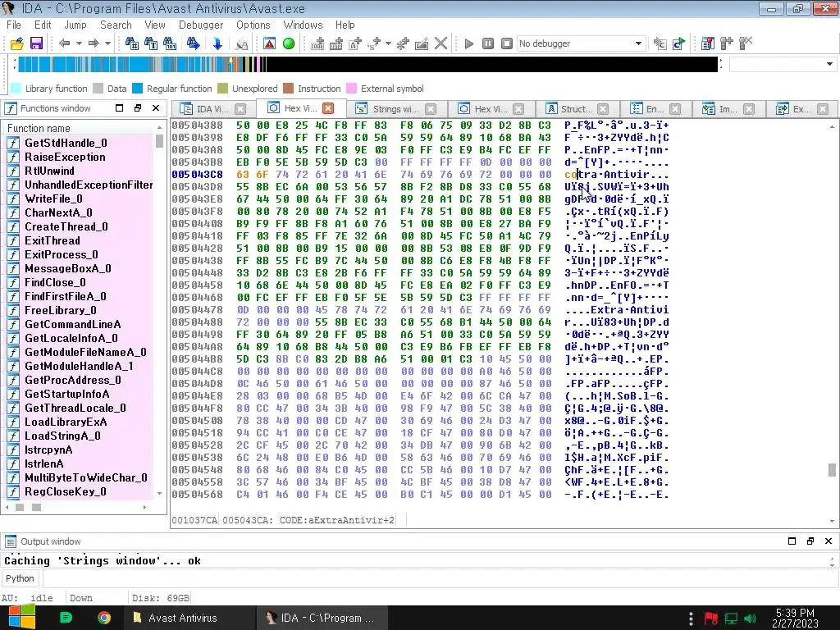The width and height of the screenshot is (840, 630).
Task: Click the attach-to-source C arrow icon
Action: coord(660,43)
